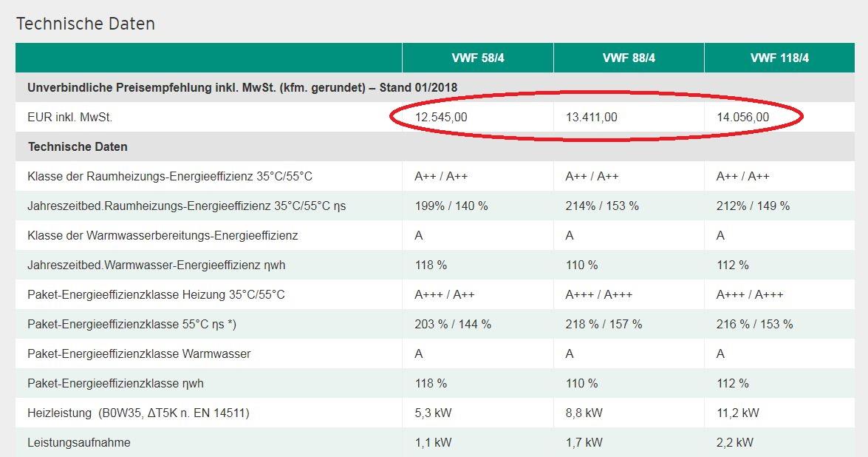This screenshot has width=868, height=457.
Task: Select the price 12.545,00
Action: coord(441,118)
